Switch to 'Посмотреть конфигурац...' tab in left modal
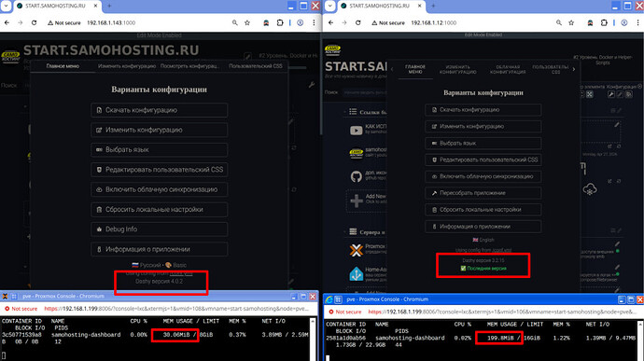Viewport: 644px width, 361px height. point(189,66)
